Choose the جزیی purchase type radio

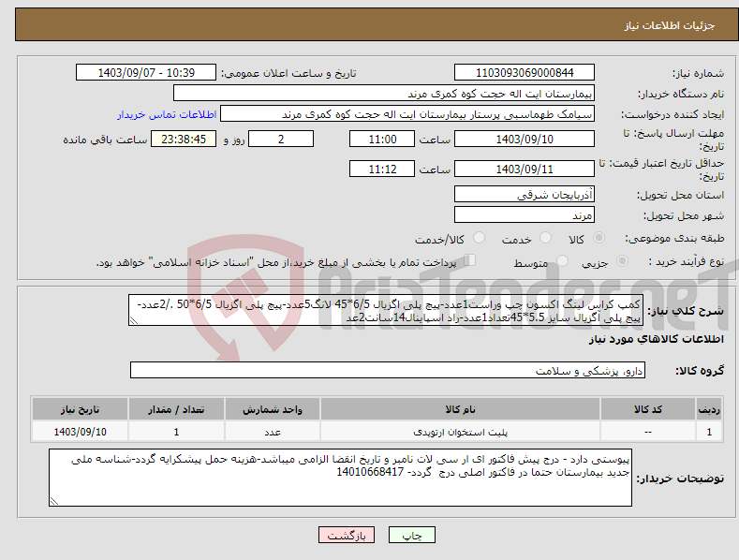tap(622, 260)
